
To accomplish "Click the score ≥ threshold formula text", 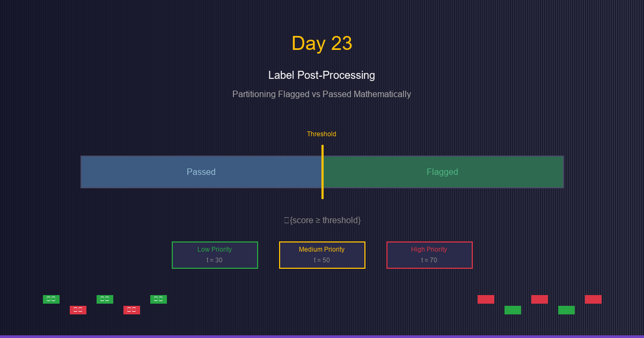I will 323,220.
